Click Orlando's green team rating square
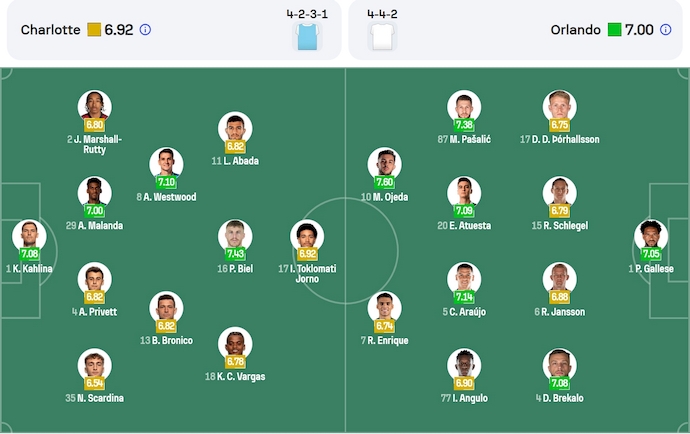 click(614, 30)
